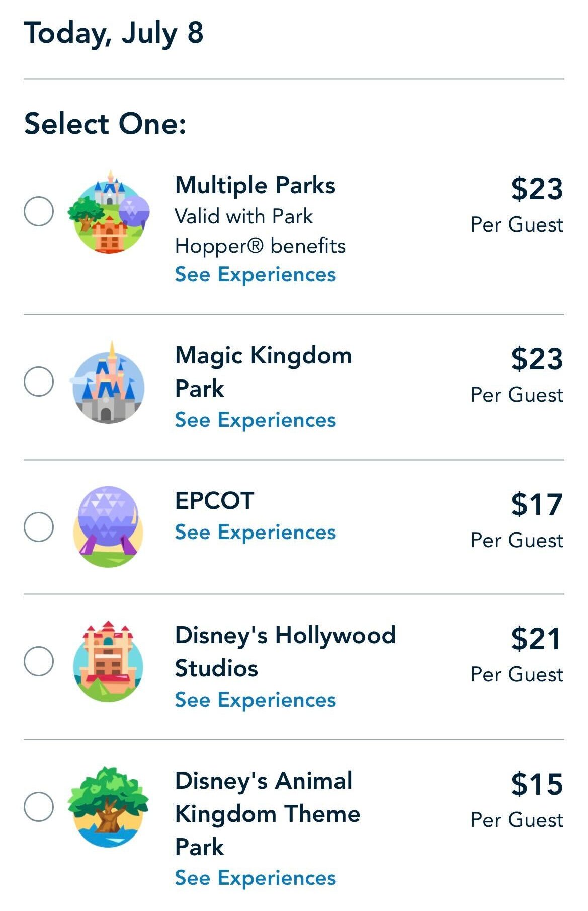Tap the Hollywood Studios tower icon

pyautogui.click(x=109, y=661)
